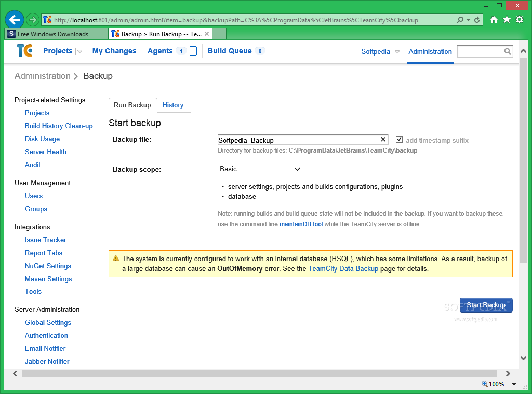Click the vertical scrollbar down arrow

[523, 358]
